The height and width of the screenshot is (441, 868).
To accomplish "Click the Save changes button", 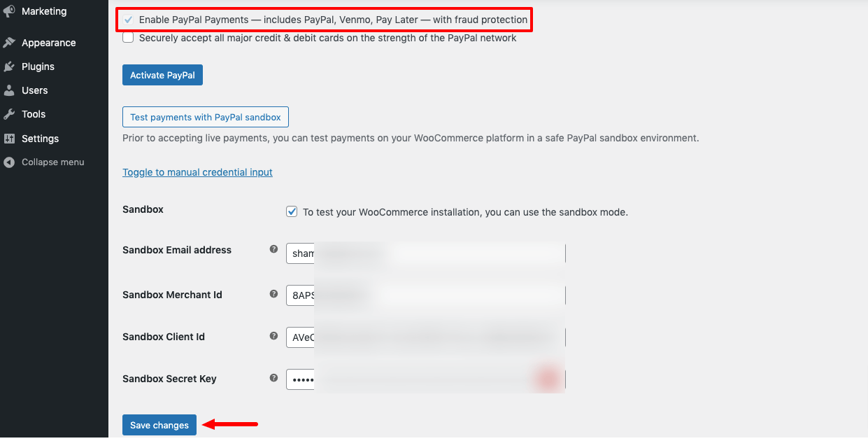I will point(159,425).
